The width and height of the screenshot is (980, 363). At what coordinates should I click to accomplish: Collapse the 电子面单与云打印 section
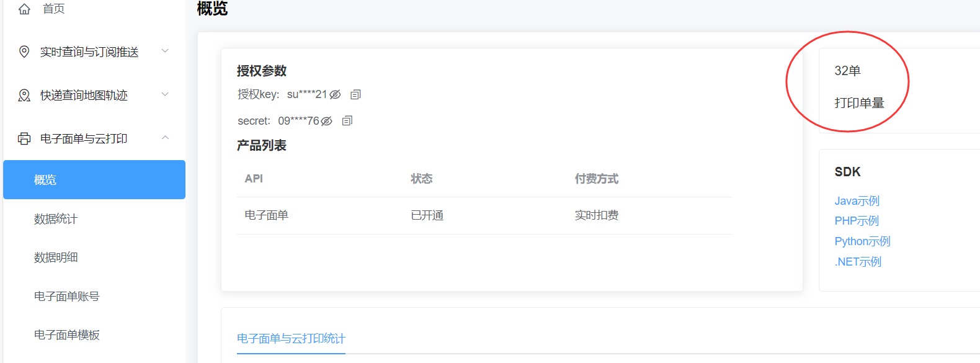165,138
